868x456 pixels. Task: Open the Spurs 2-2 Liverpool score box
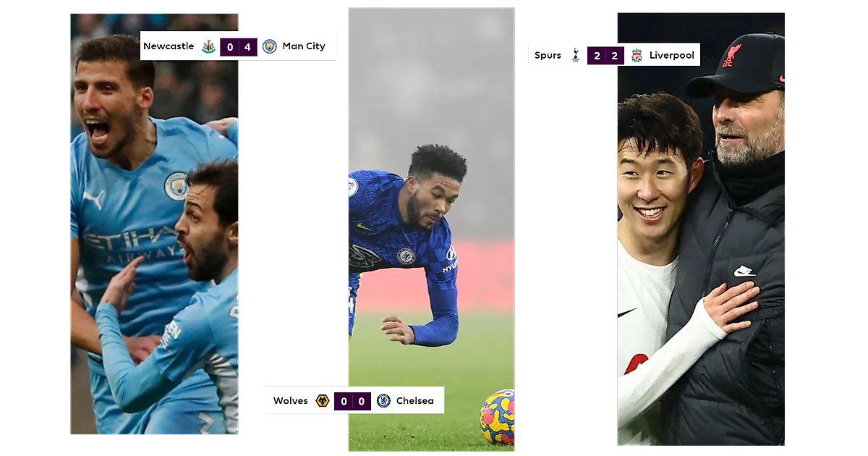(x=605, y=56)
